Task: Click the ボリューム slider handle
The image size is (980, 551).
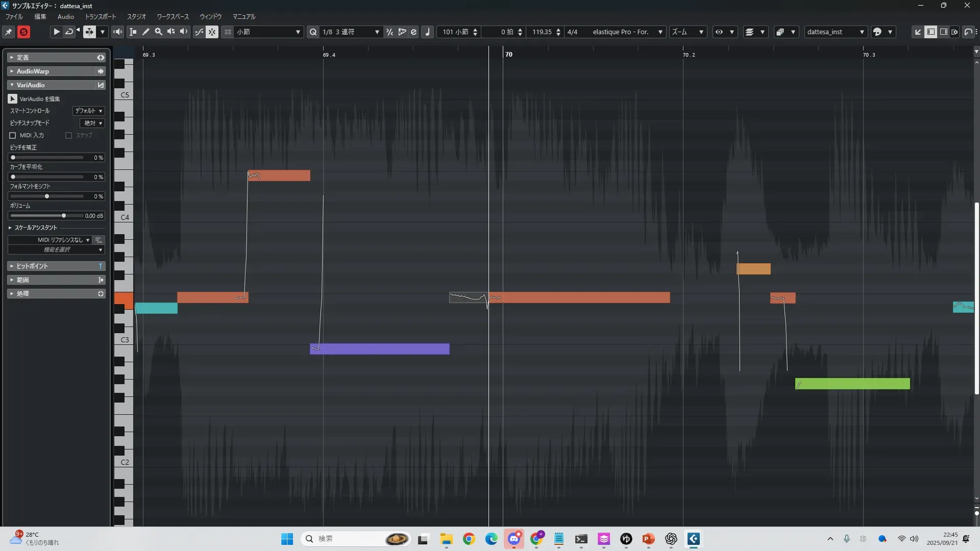Action: [64, 216]
